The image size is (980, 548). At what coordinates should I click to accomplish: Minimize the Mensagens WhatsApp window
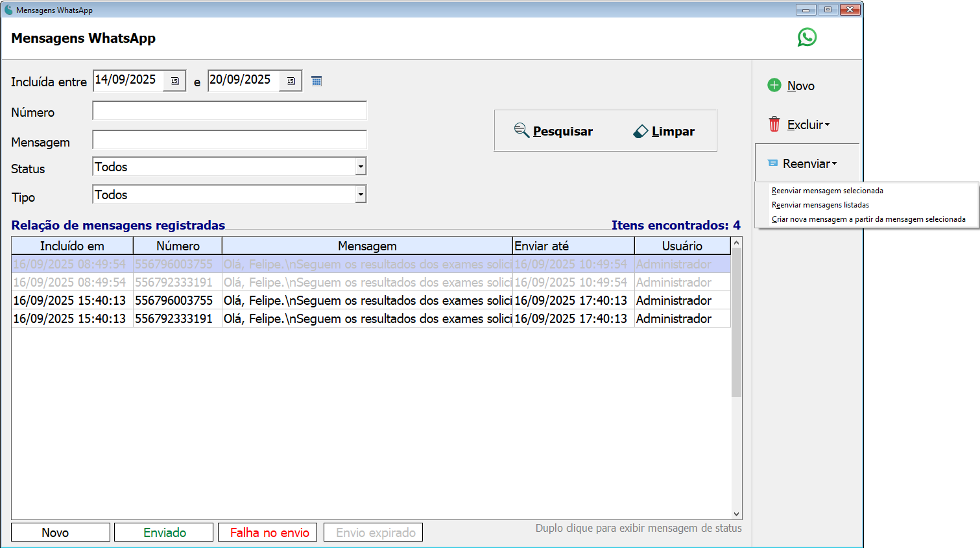coord(806,10)
